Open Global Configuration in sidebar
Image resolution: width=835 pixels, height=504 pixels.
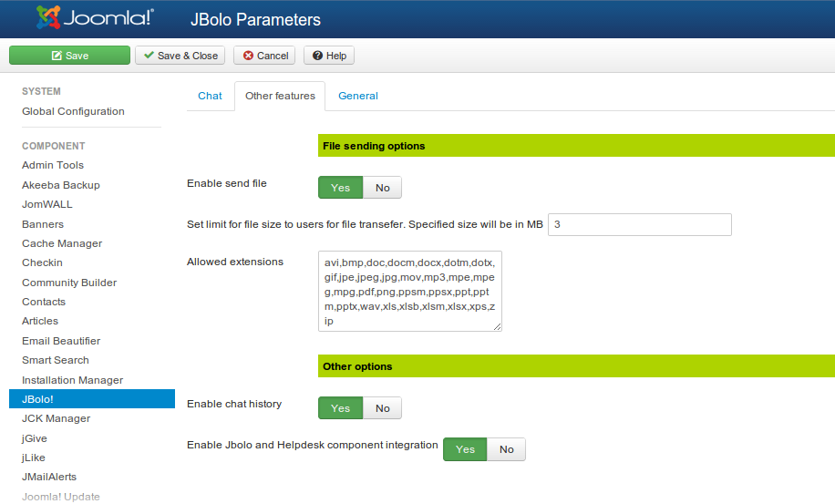tap(73, 111)
